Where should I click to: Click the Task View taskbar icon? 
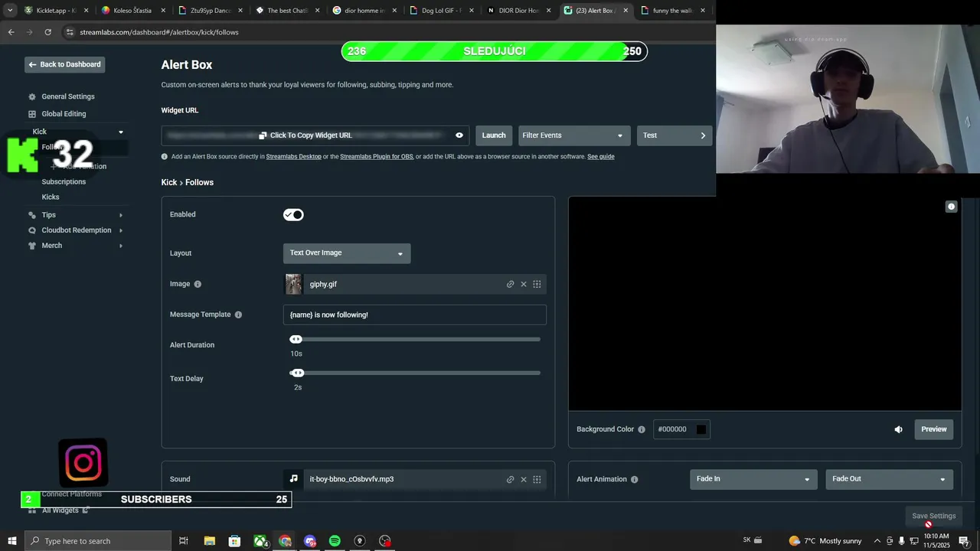[x=184, y=541]
